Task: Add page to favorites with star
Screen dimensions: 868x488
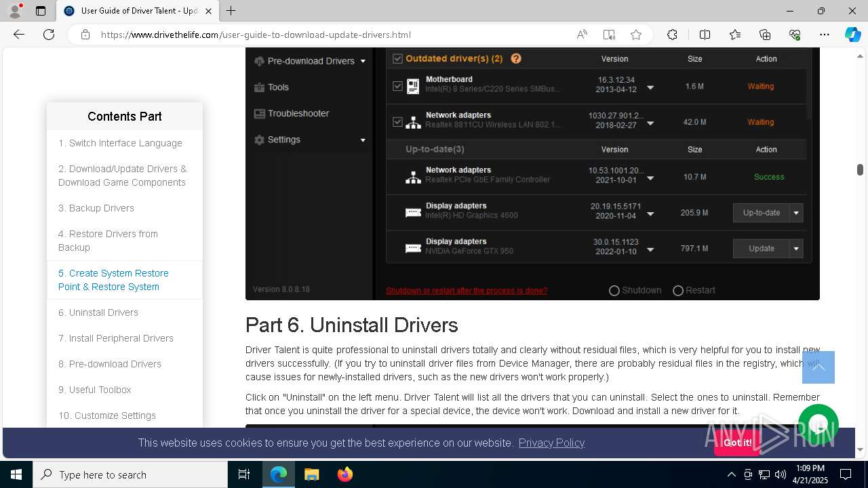Action: click(636, 35)
